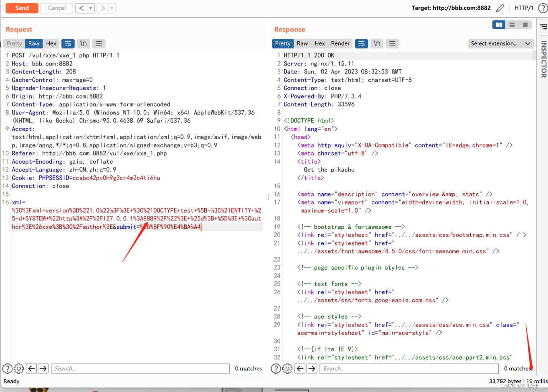Image resolution: width=548 pixels, height=392 pixels.
Task: Focus the Response search field
Action: 409,368
